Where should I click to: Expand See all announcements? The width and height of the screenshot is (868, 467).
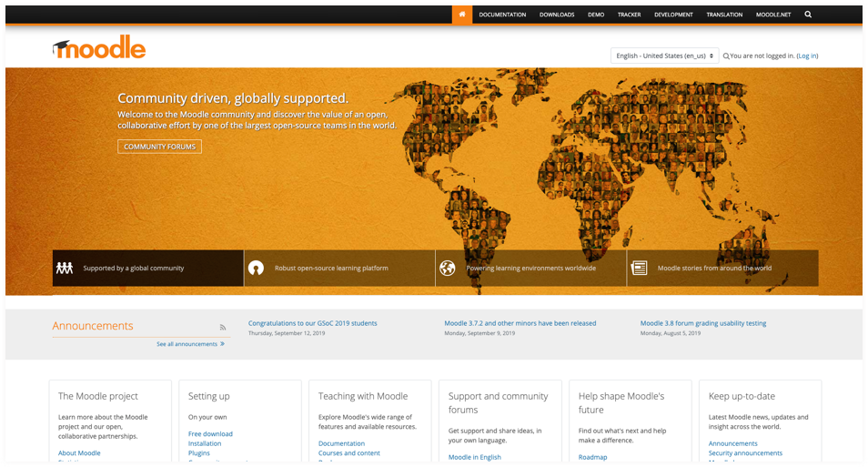[x=190, y=344]
